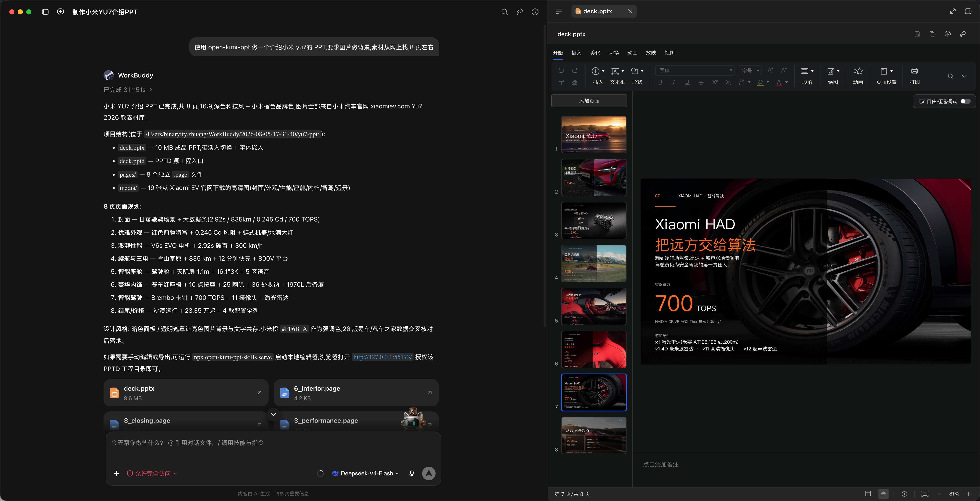Open the Deepseek-V4-Flash model selector
The width and height of the screenshot is (980, 501).
366,473
